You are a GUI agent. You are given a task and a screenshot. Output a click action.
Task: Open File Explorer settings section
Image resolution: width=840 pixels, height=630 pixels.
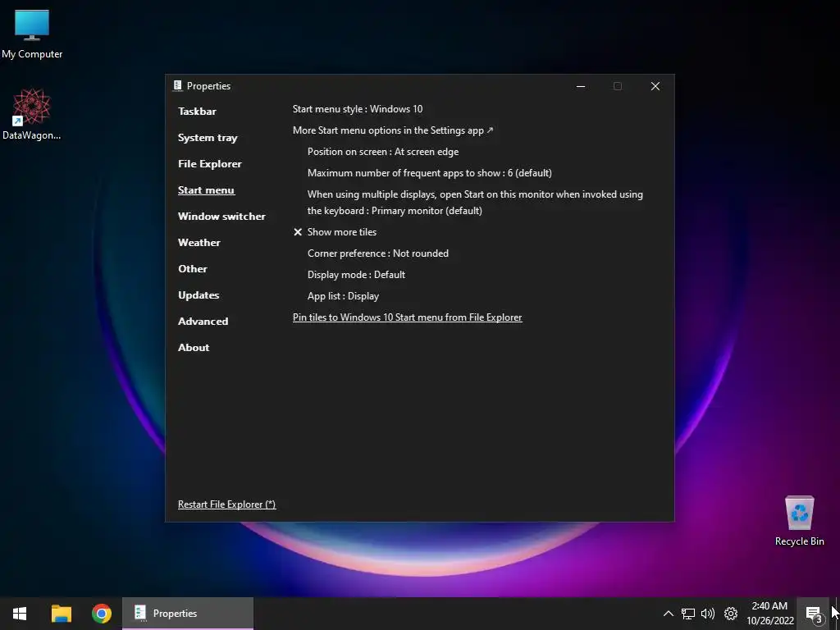tap(209, 164)
